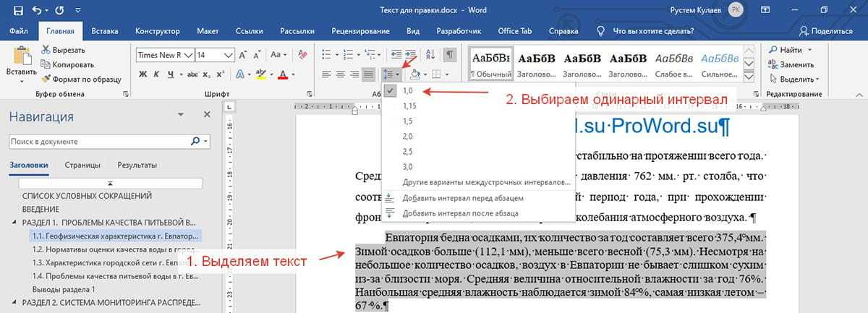This screenshot has height=313, width=868.
Task: Select the checked 1,0 line spacing option
Action: [x=408, y=90]
